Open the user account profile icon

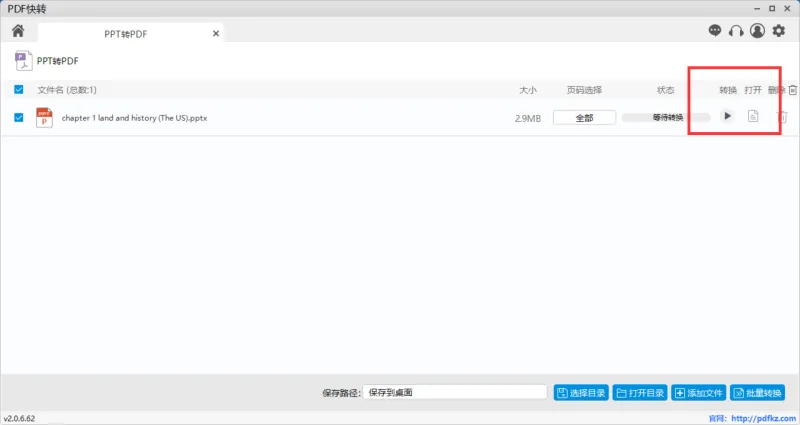[757, 31]
